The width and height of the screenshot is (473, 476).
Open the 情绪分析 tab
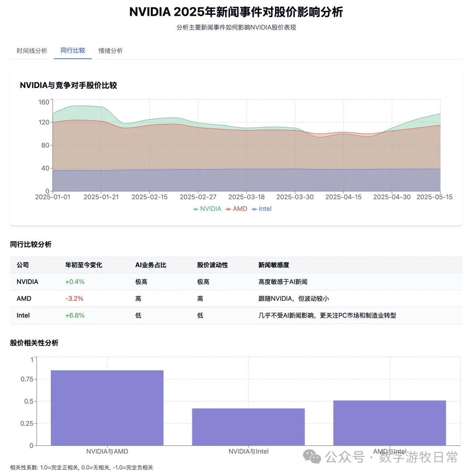(110, 50)
